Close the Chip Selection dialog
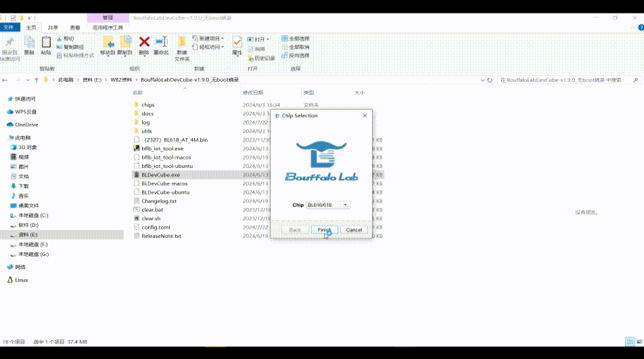The width and height of the screenshot is (644, 359). pos(365,116)
